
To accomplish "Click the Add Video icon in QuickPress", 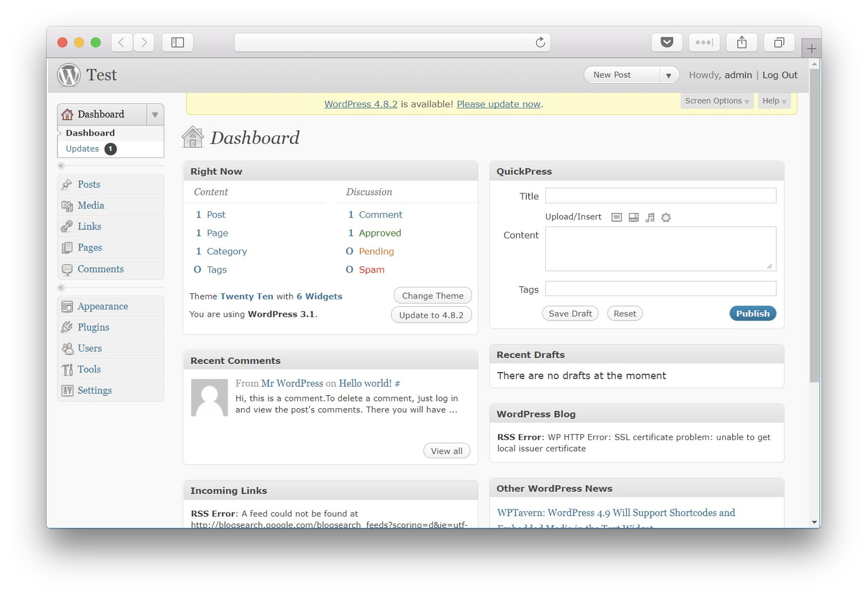I will 633,217.
